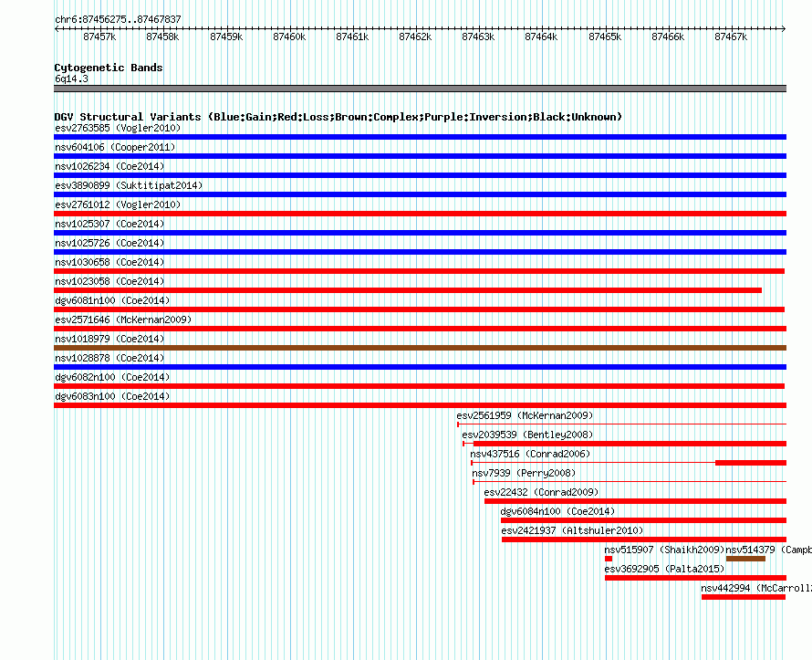Click esv2421937 (Altshuler2010) label
The height and width of the screenshot is (660, 812).
point(572,530)
